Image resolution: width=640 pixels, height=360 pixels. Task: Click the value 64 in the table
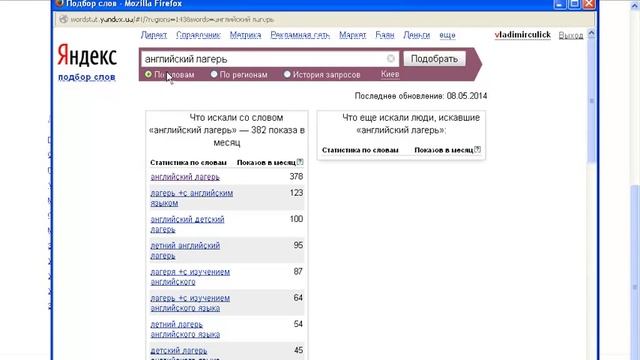[298, 298]
